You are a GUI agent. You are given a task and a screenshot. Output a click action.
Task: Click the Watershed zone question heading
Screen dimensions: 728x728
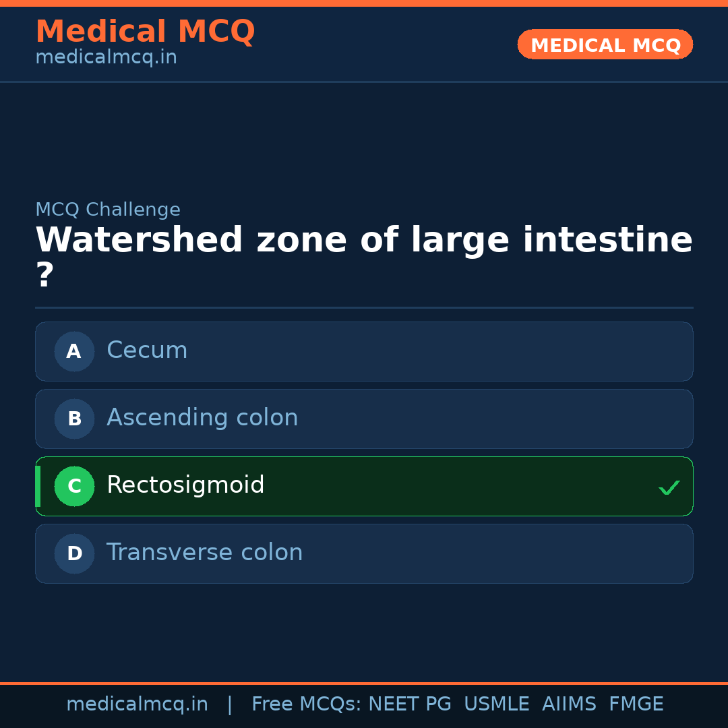pyautogui.click(x=364, y=241)
